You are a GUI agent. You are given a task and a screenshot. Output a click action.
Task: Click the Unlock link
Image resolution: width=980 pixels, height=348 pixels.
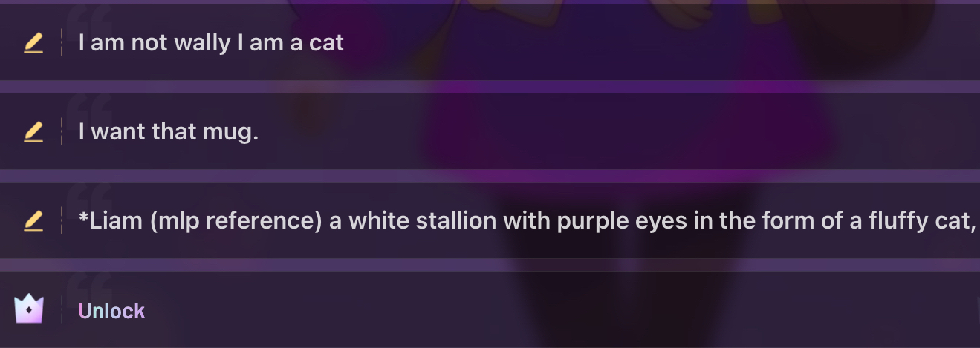point(112,311)
